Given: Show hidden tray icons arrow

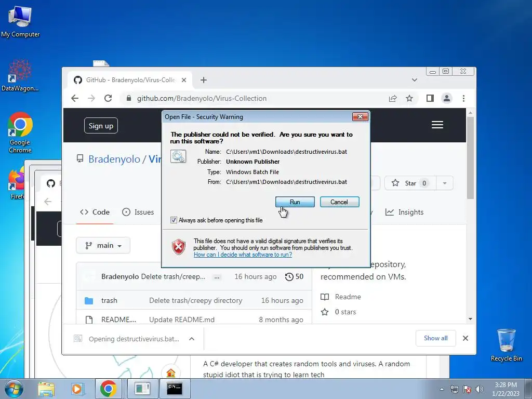Looking at the screenshot, I should click(442, 389).
